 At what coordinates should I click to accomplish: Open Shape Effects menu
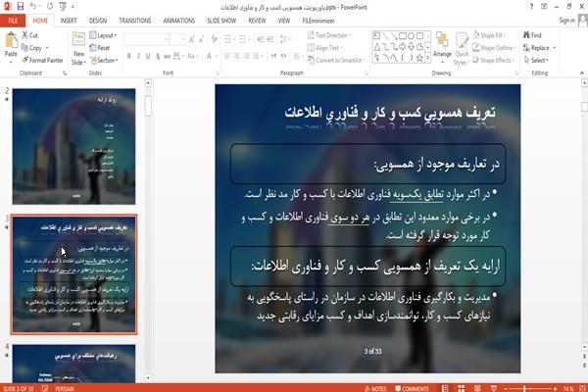click(x=493, y=60)
